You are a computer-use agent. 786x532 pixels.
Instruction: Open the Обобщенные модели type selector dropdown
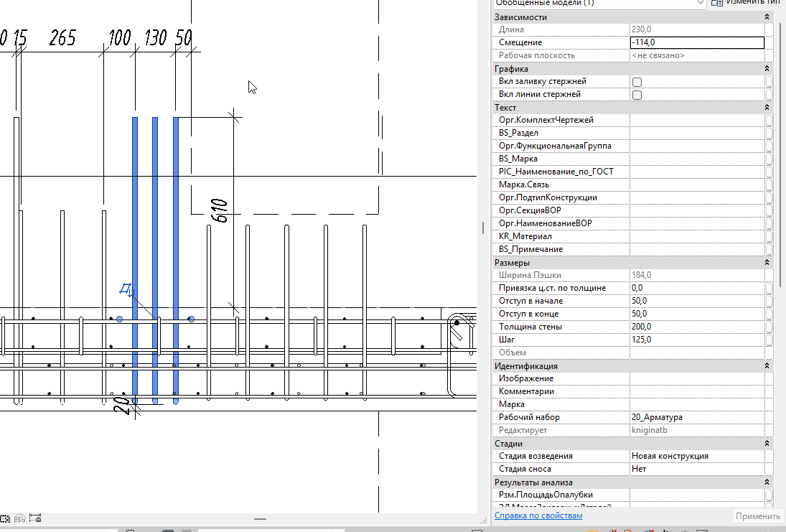[701, 3]
